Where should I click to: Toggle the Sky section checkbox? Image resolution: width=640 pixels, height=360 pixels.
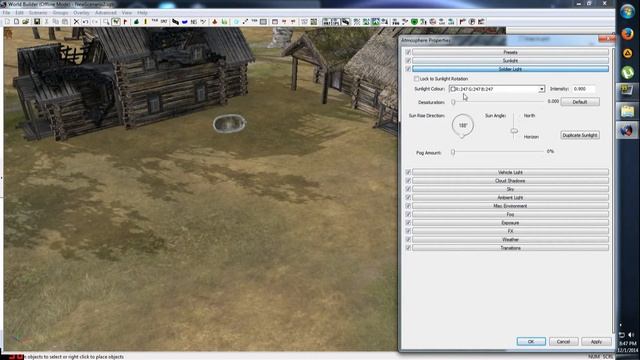click(x=408, y=189)
